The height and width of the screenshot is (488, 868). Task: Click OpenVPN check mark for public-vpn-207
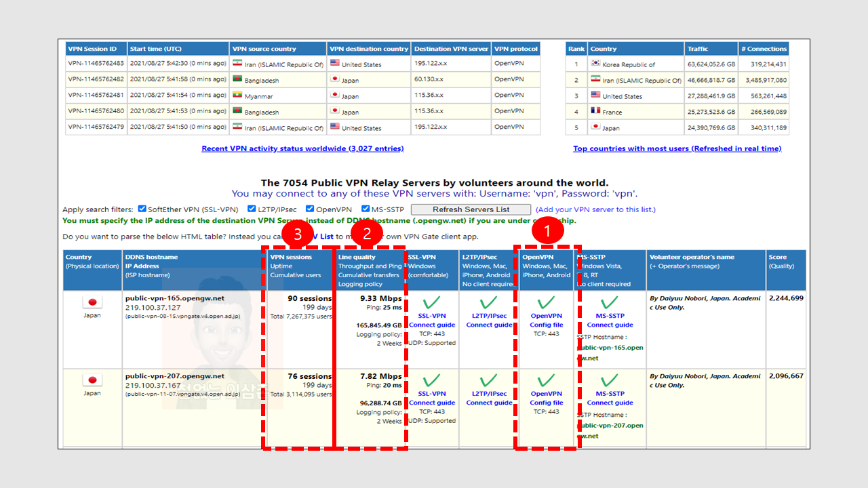[546, 381]
